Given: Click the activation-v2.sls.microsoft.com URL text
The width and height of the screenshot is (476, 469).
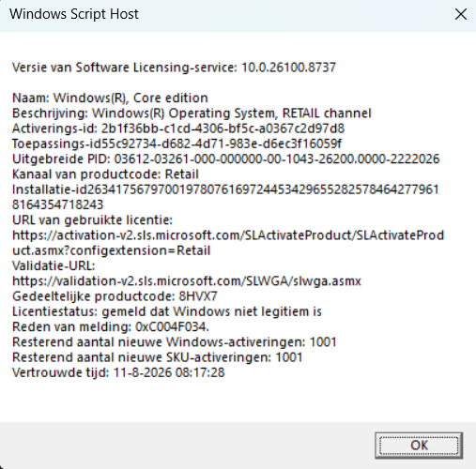Looking at the screenshot, I should [x=228, y=235].
